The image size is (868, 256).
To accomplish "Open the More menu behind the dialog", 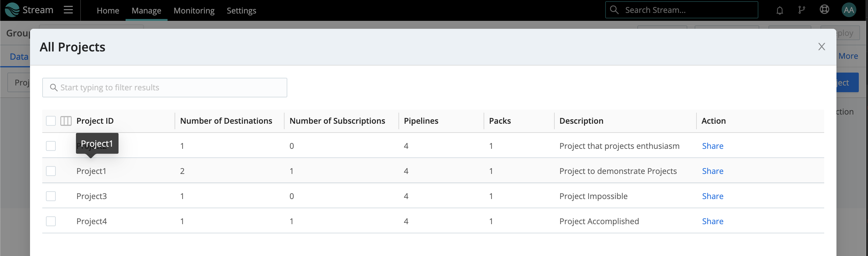I will click(x=848, y=56).
